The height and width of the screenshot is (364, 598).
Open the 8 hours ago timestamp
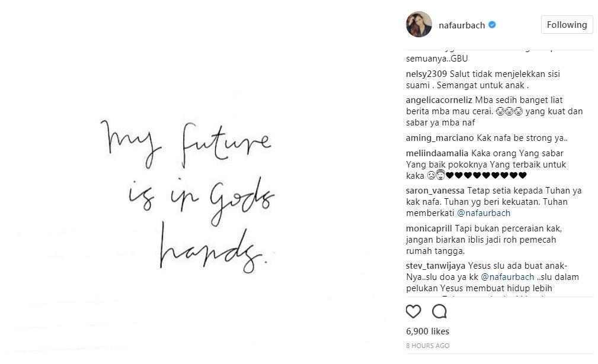(x=427, y=346)
